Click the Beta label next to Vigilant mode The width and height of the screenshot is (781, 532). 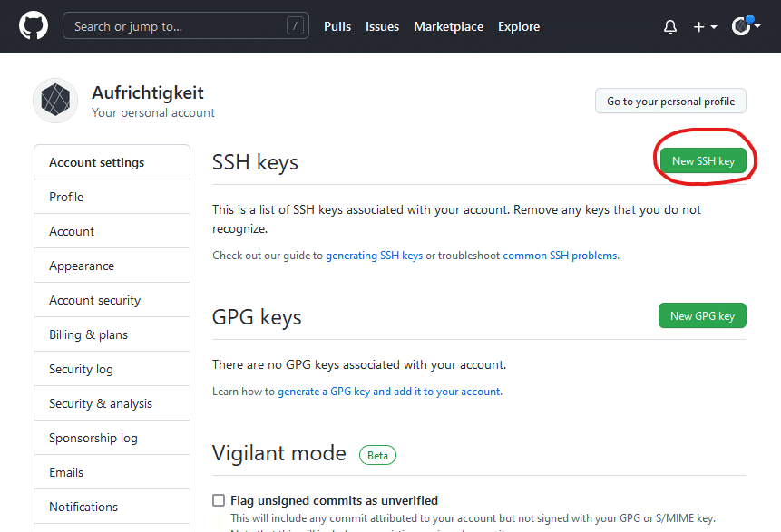pyautogui.click(x=377, y=455)
